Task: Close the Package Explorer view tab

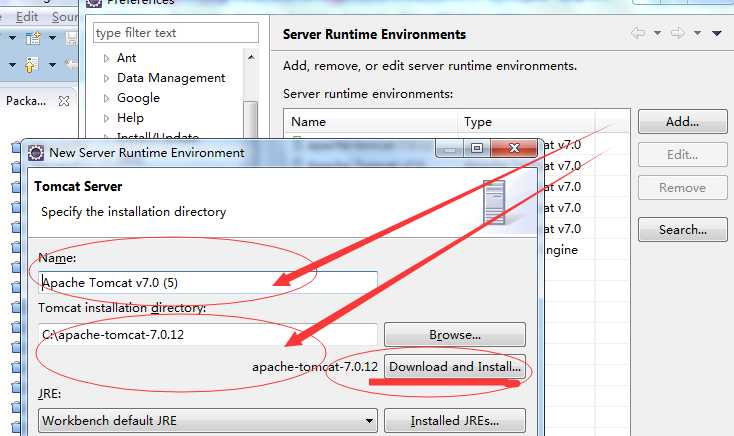Action: click(x=64, y=101)
